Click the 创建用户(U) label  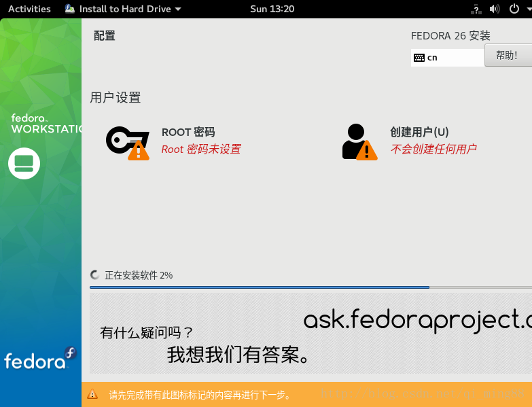point(419,132)
